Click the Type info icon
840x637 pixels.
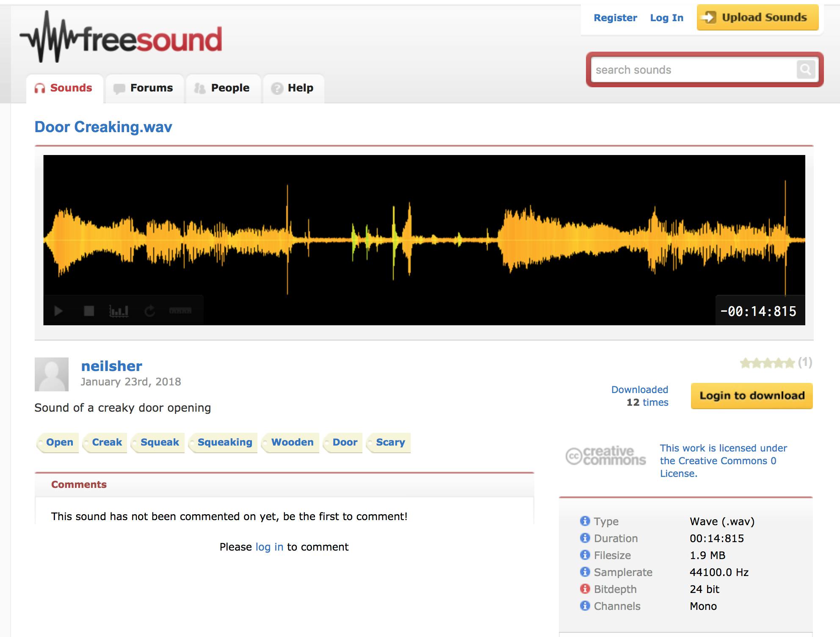pos(585,521)
